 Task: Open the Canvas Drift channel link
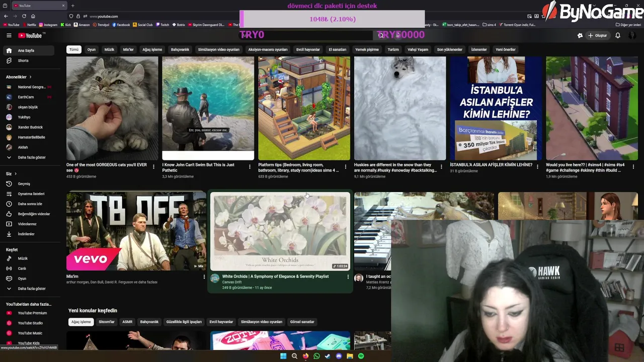click(232, 282)
